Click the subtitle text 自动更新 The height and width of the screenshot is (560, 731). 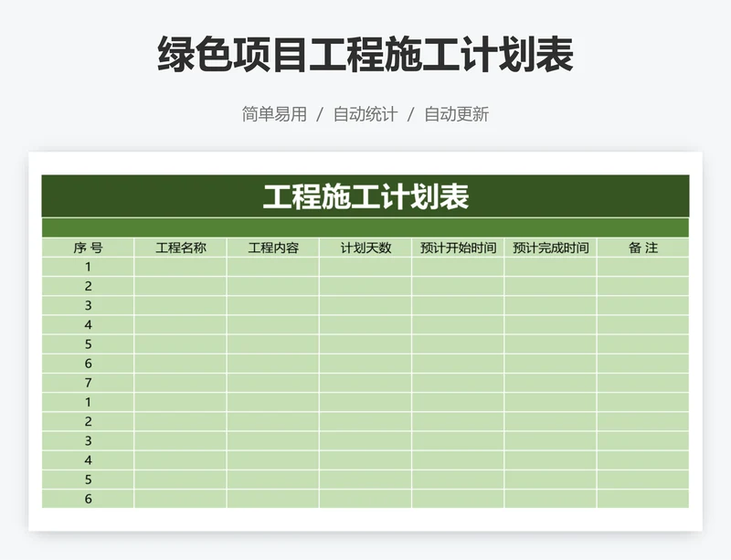pos(456,114)
